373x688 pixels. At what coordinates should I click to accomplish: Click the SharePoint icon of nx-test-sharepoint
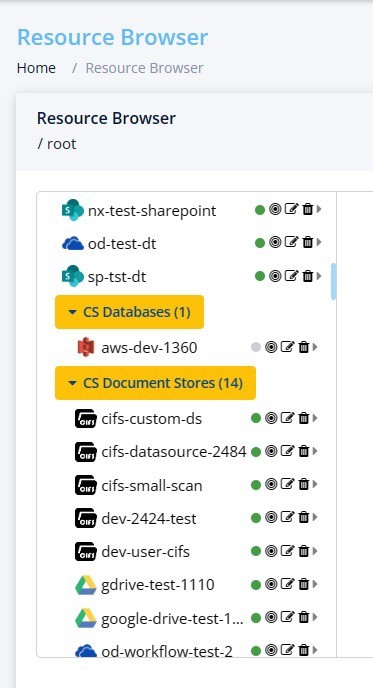click(x=72, y=210)
